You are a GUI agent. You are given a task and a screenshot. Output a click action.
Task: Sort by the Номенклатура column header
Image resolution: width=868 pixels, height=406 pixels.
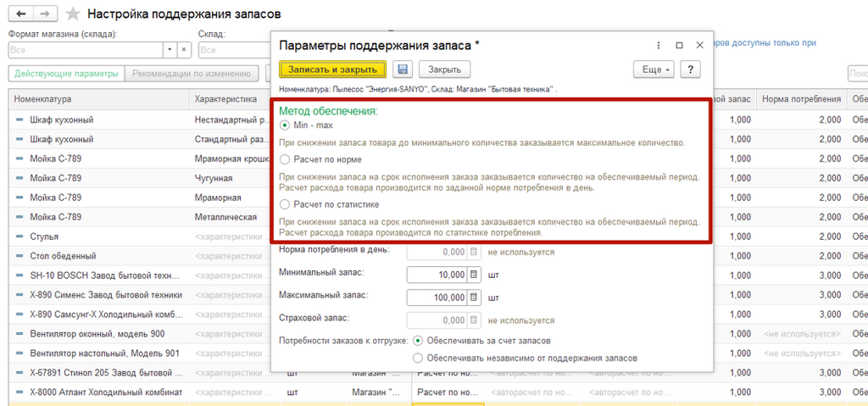pos(98,98)
